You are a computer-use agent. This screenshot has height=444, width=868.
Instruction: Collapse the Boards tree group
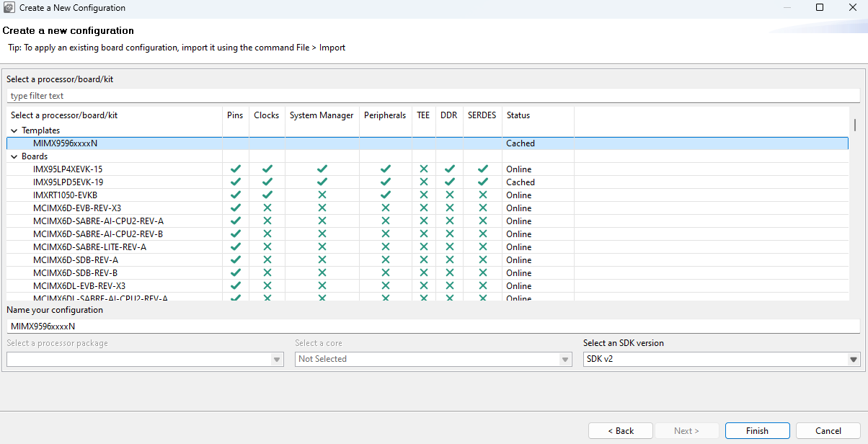coord(14,156)
